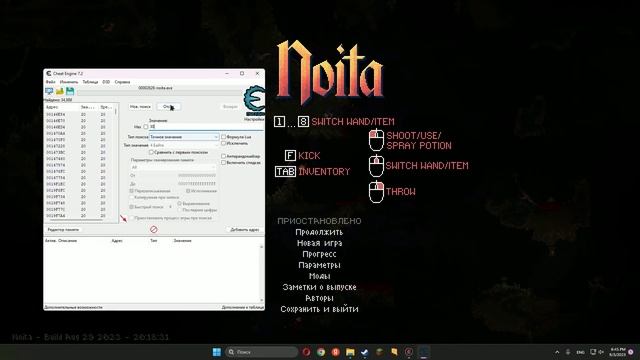Click Продолжить in Noita pause menu
The image size is (640, 360).
point(319,232)
